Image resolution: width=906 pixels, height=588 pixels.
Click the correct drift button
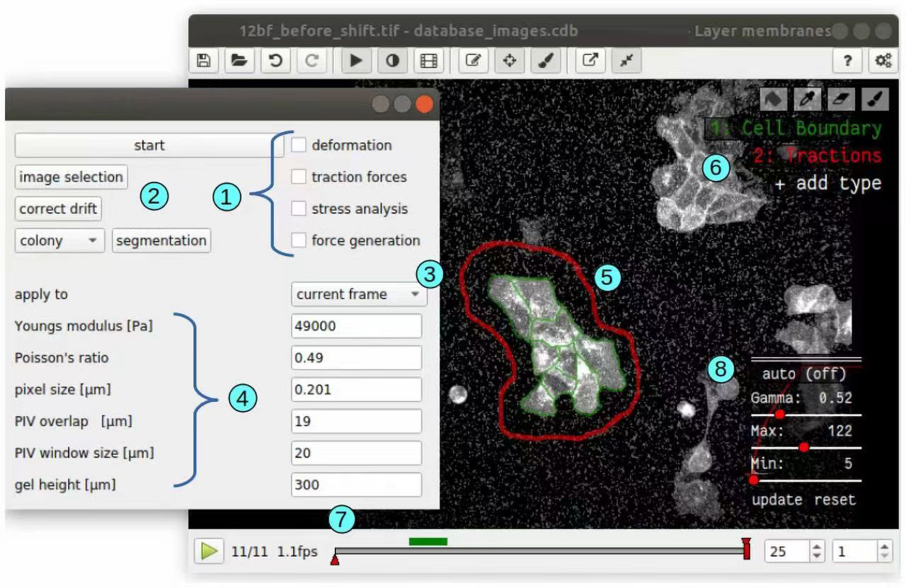tap(58, 209)
